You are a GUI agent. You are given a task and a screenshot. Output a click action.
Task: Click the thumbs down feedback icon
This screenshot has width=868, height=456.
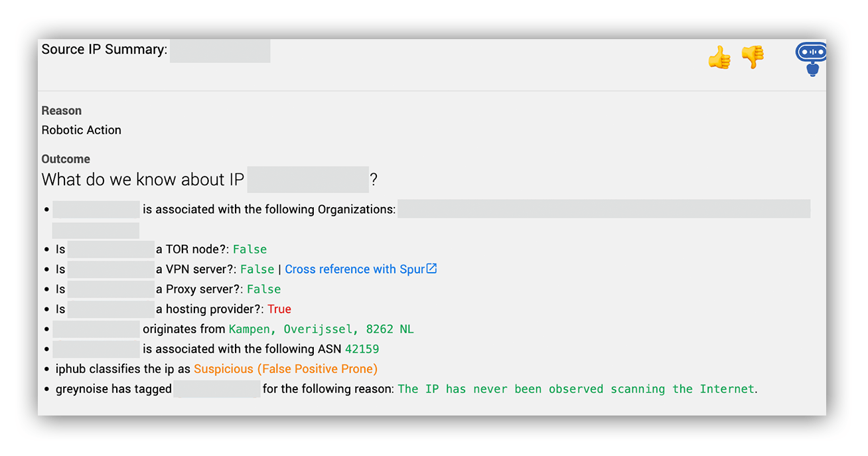[753, 57]
